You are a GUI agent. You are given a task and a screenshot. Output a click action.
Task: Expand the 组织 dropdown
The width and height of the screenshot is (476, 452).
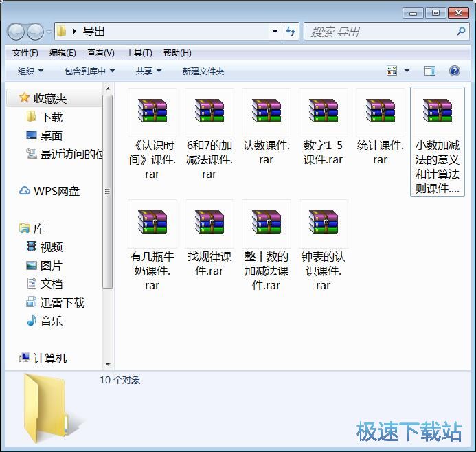pyautogui.click(x=30, y=71)
